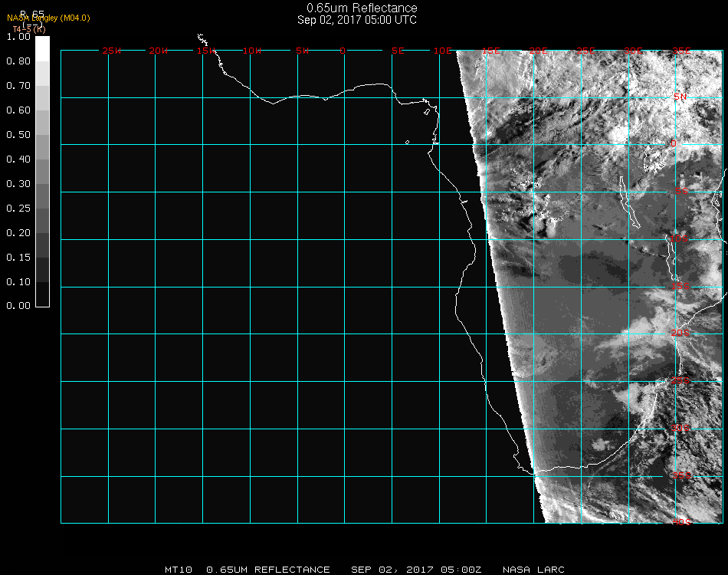Pick the 0.50 colorbar value
Image resolution: width=728 pixels, height=575 pixels.
coord(18,135)
